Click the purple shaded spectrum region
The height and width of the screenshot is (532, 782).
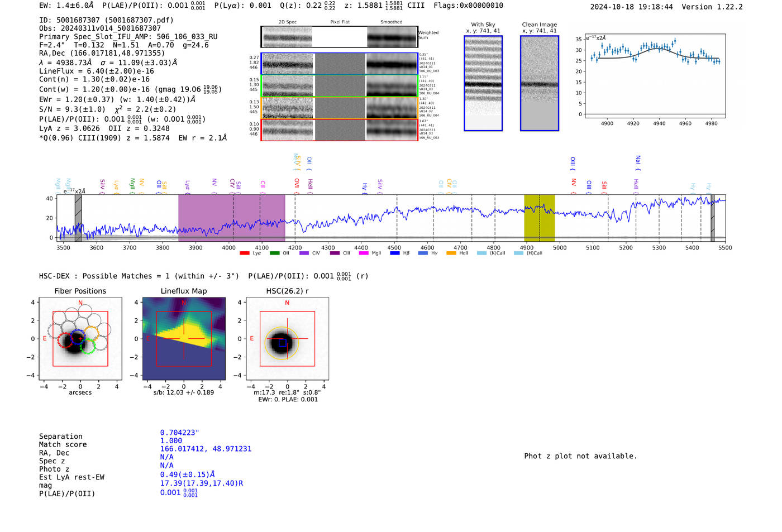[x=232, y=218]
